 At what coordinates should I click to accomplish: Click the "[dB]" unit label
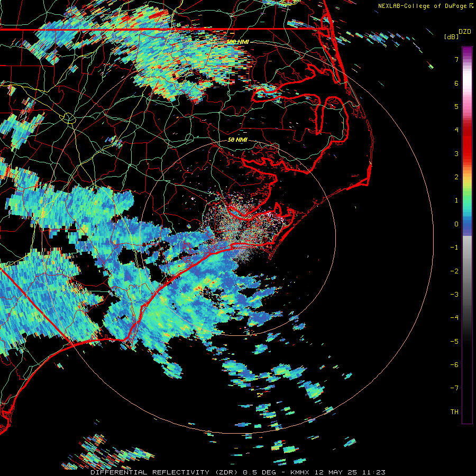click(x=451, y=36)
